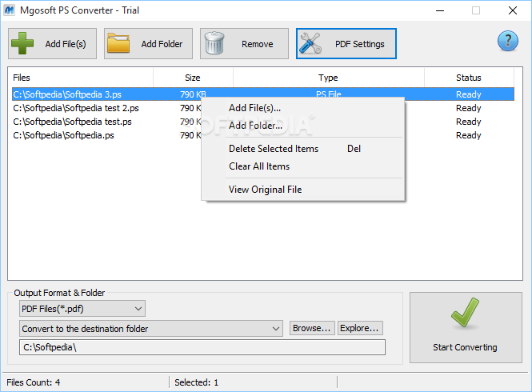This screenshot has height=392, width=532.
Task: Click the Explore... button
Action: coord(360,328)
